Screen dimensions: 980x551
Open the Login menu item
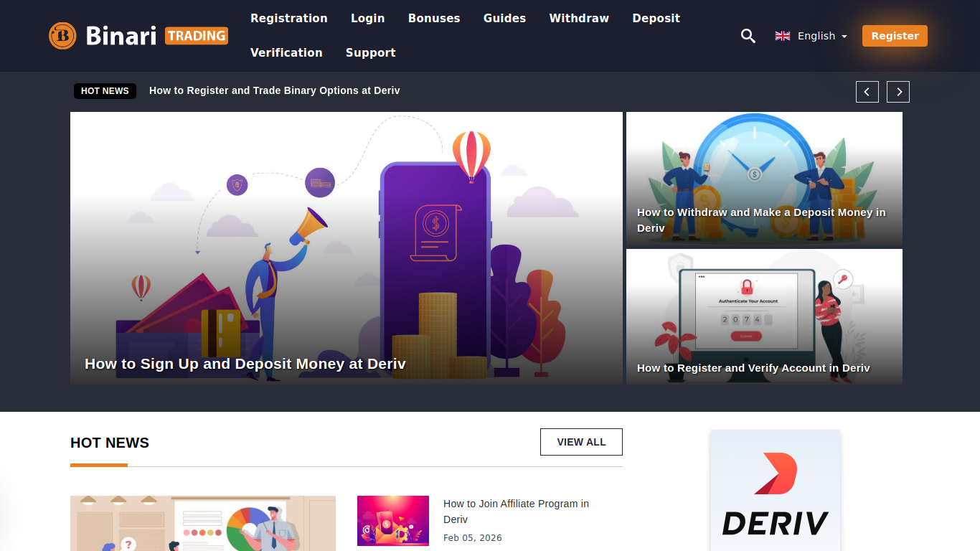click(368, 19)
